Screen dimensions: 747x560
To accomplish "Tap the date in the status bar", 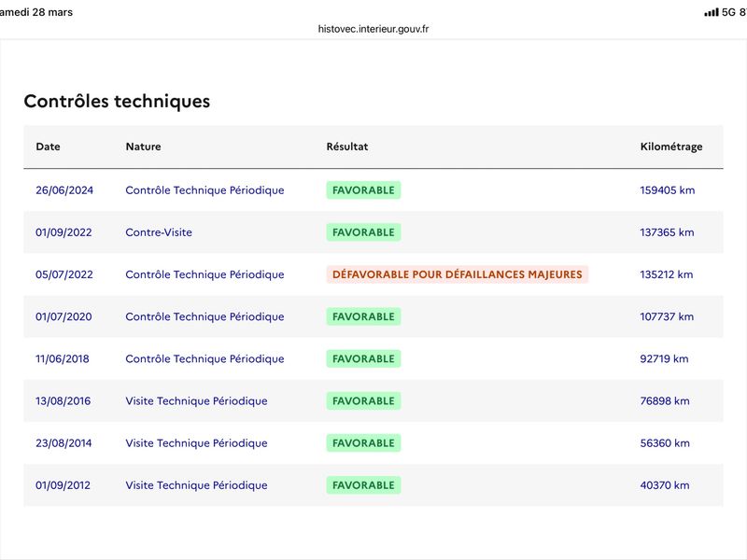I will 37,12.
